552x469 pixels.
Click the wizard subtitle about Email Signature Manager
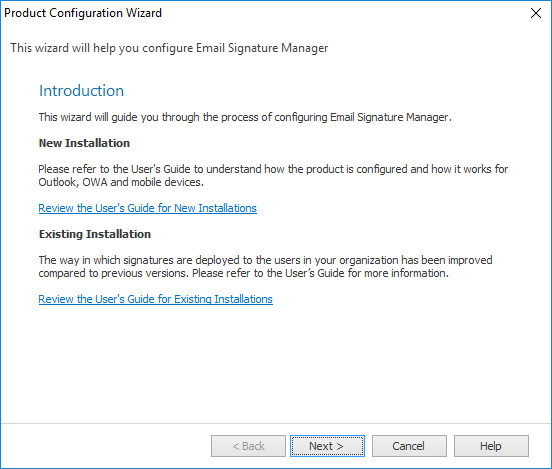tap(169, 48)
